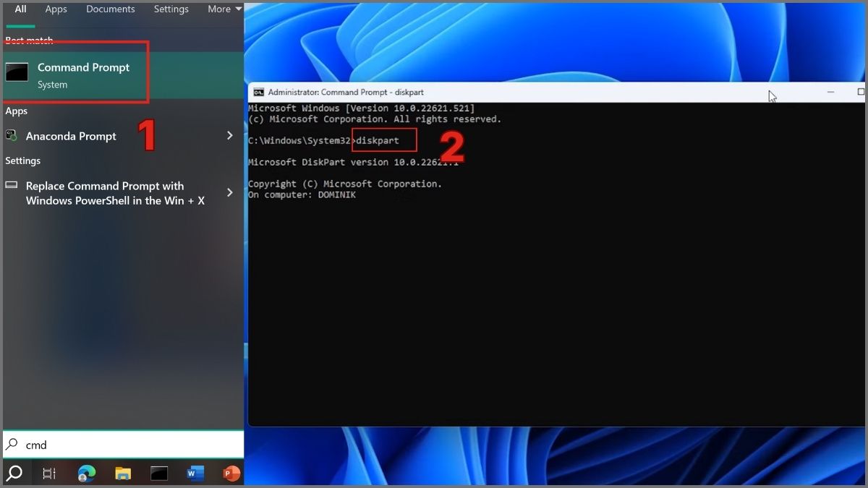Open the More dropdown filter
Image resolution: width=868 pixels, height=488 pixels.
(x=224, y=9)
